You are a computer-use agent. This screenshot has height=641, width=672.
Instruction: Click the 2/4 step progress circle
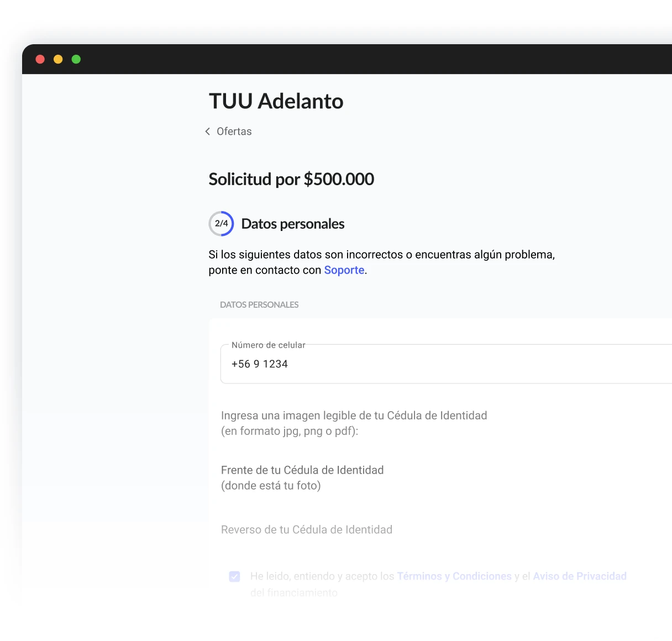click(221, 224)
